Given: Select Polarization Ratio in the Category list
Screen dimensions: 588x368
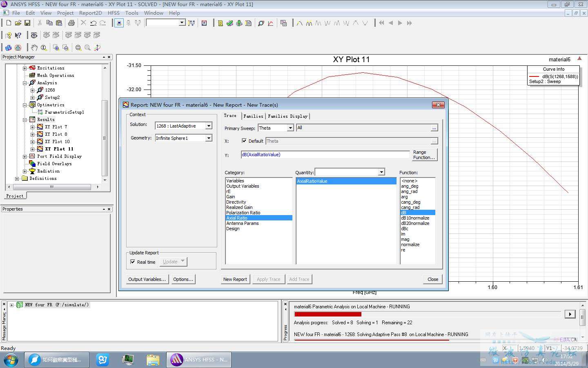Looking at the screenshot, I should 243,213.
